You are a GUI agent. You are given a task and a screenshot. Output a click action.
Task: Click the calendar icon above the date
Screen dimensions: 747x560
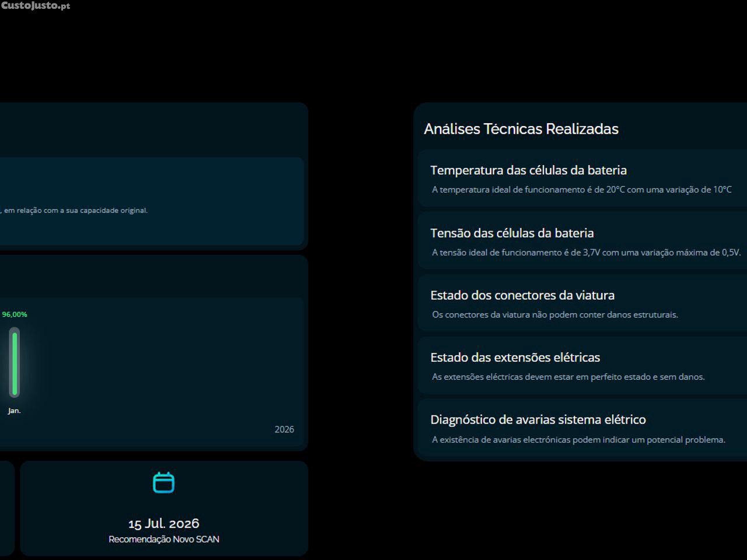tap(163, 483)
